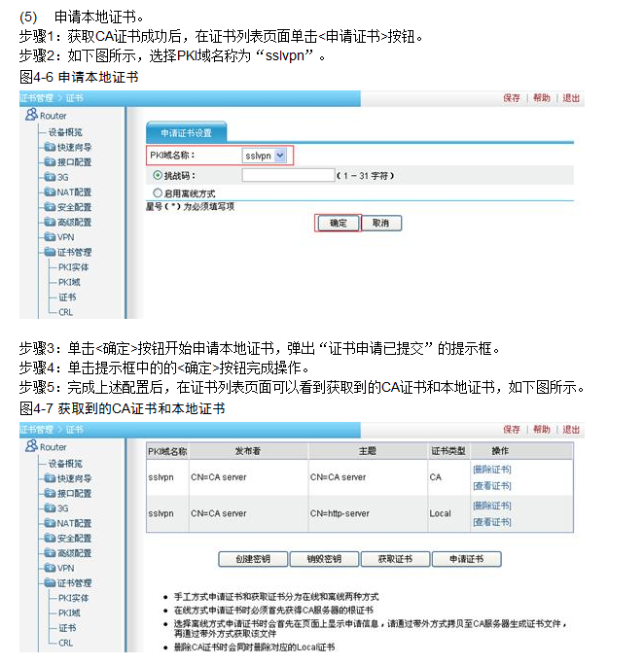Image resolution: width=644 pixels, height=665 pixels.
Task: Click 安全配置 folder icon in lower tree
Action: point(50,539)
